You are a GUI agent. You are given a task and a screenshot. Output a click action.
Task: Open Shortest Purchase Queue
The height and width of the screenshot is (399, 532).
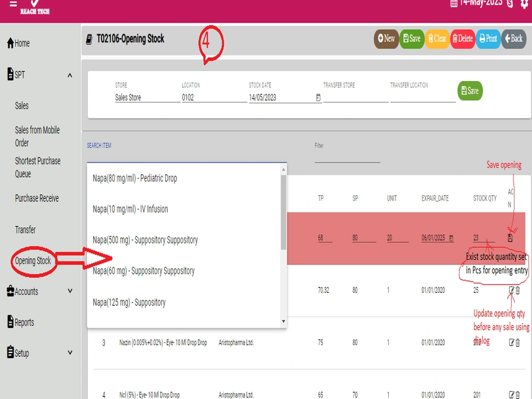tap(38, 167)
